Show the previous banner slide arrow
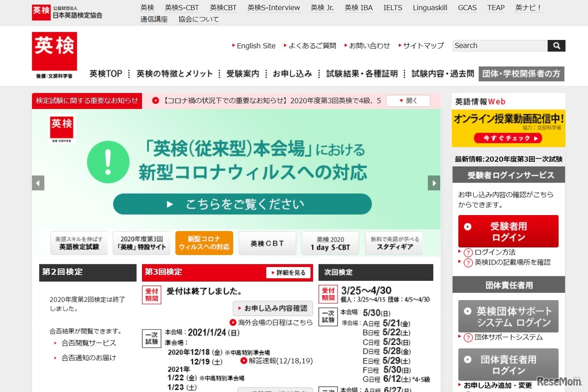 [38, 183]
